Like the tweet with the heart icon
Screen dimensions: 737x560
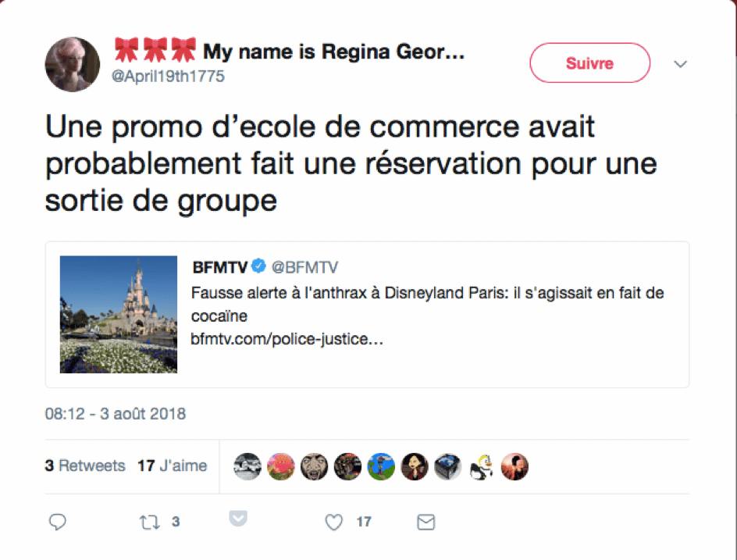334,522
